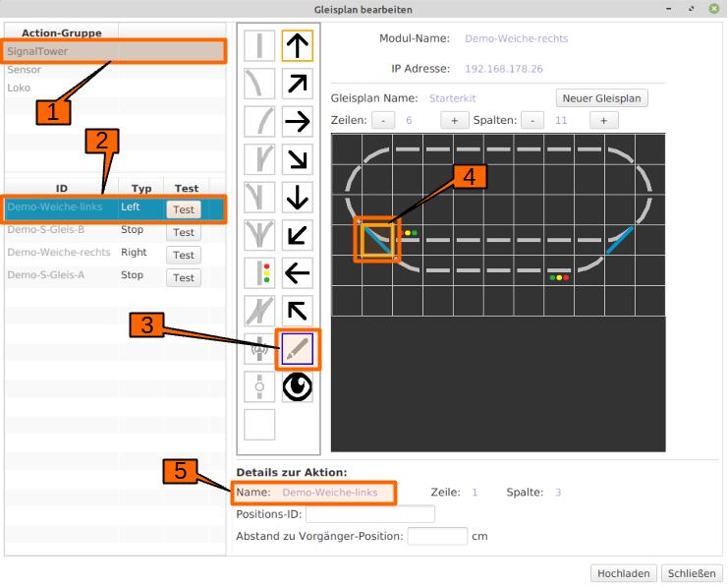Toggle the eye view icon

coord(298,386)
